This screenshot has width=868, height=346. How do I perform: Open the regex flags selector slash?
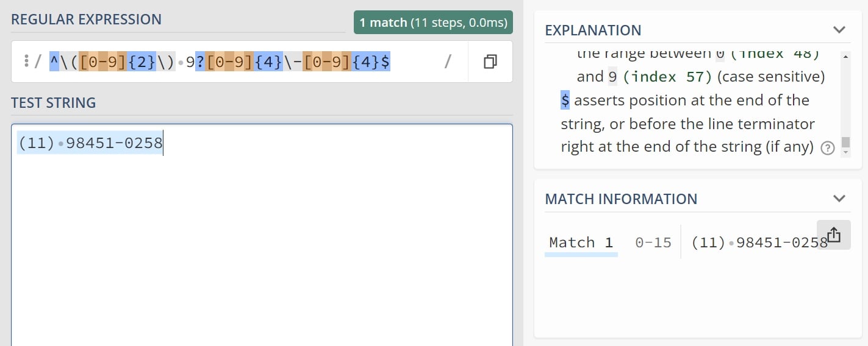point(448,62)
